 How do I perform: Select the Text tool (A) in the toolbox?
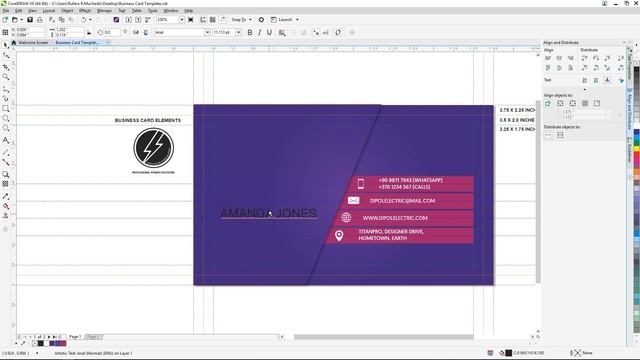[5, 140]
